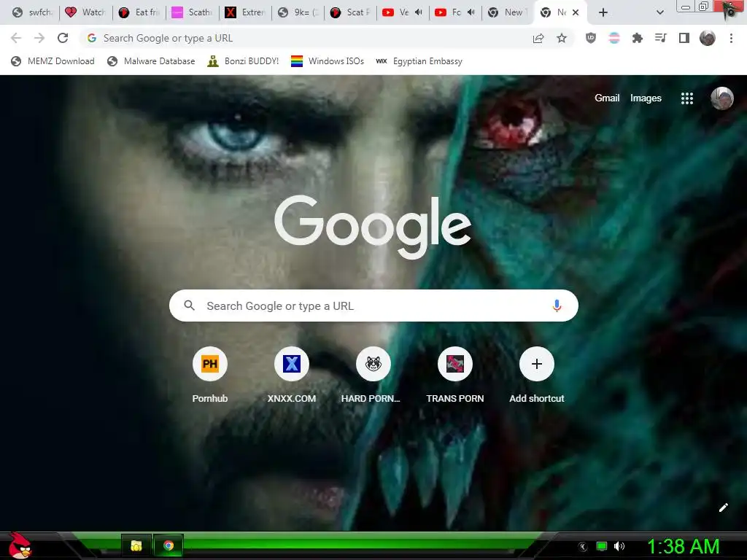This screenshot has width=747, height=560.
Task: Open the media controls icon in toolbar
Action: pyautogui.click(x=661, y=38)
